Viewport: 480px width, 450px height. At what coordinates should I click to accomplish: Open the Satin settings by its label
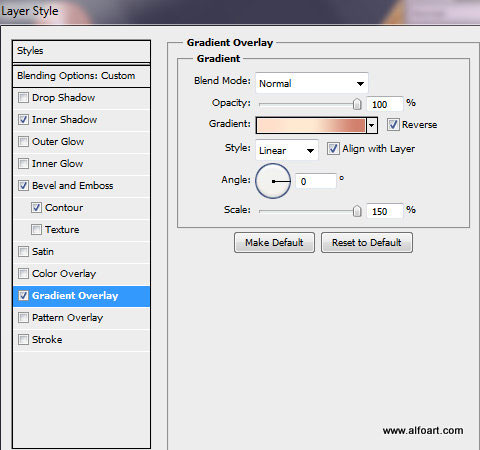tap(43, 252)
